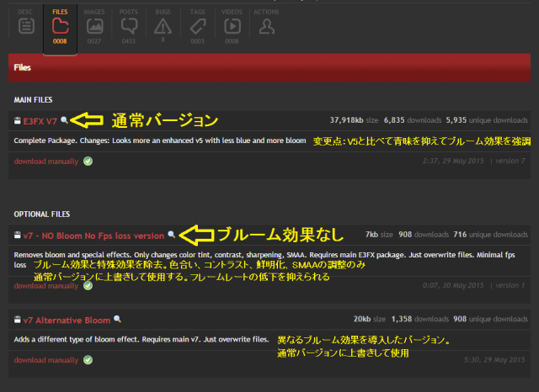Click the 'Complete Package. Changes' description text
539x392 pixels.
(x=160, y=140)
